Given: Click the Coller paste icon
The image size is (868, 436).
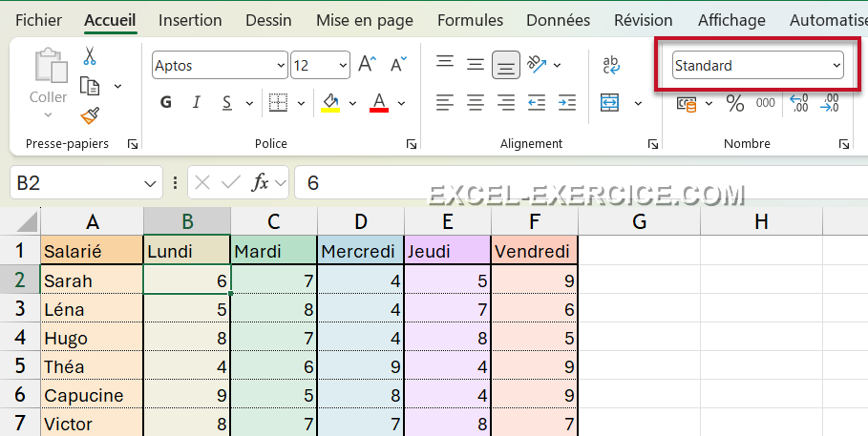Looking at the screenshot, I should pos(51,66).
